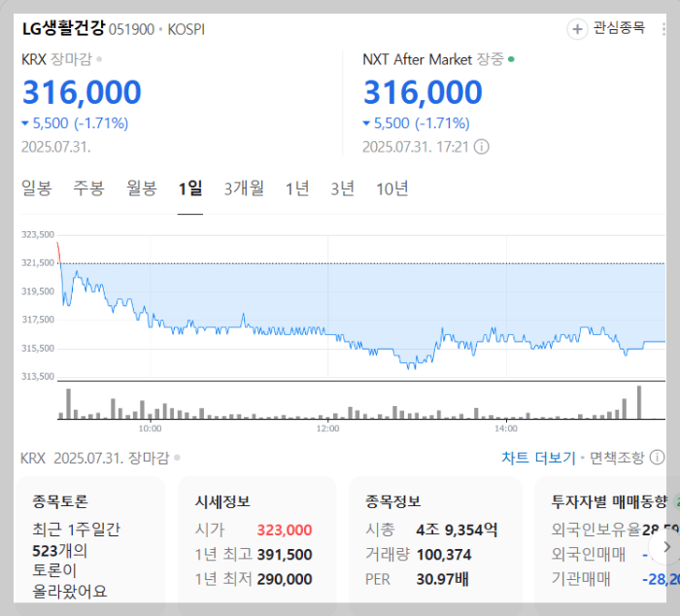Open 면책조항 disclaimer link
The height and width of the screenshot is (616, 680).
point(617,458)
